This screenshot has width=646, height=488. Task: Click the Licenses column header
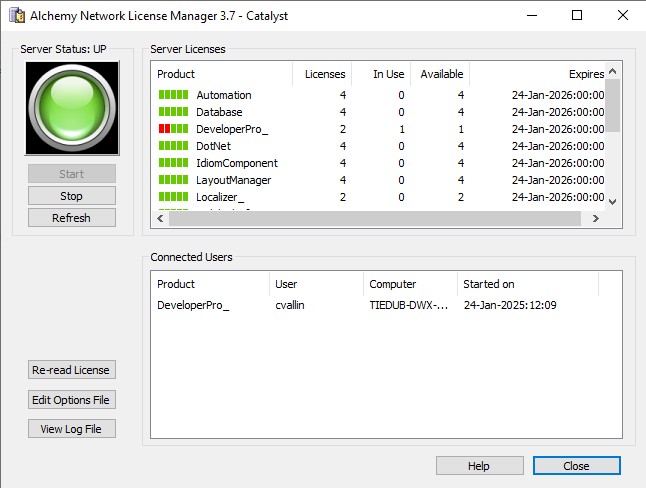pyautogui.click(x=322, y=74)
